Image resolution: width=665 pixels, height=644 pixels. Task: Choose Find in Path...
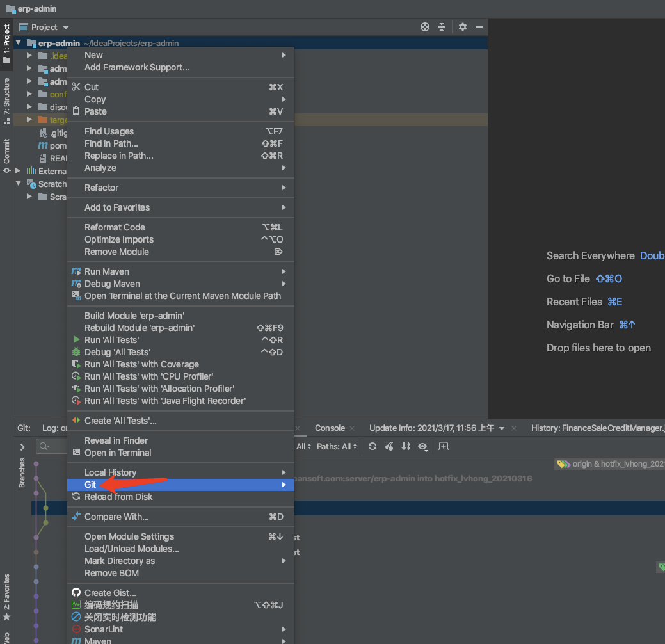(180, 143)
